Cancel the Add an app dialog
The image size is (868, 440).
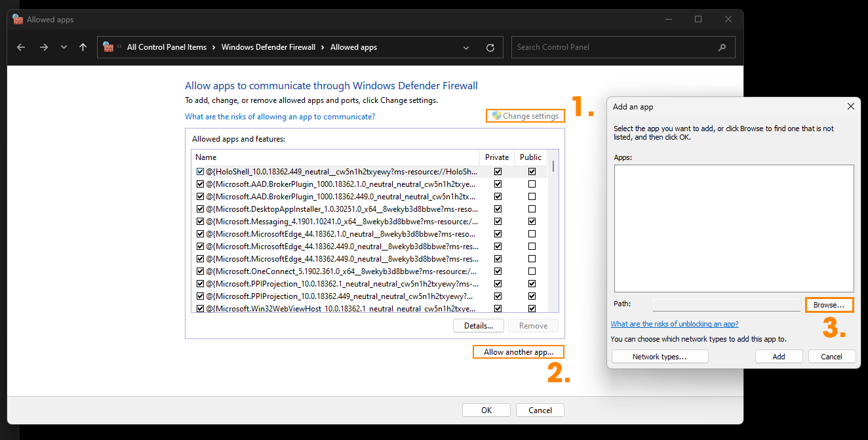pos(832,357)
